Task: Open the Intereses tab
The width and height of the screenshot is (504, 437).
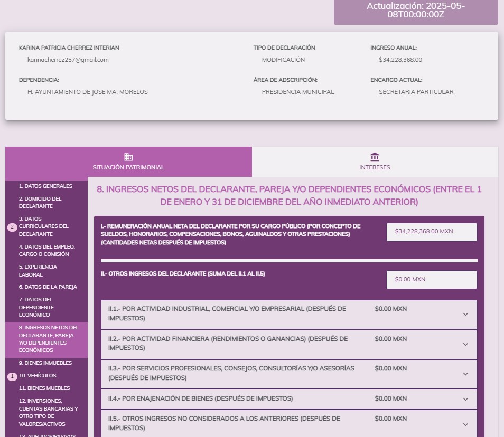Action: (x=375, y=162)
